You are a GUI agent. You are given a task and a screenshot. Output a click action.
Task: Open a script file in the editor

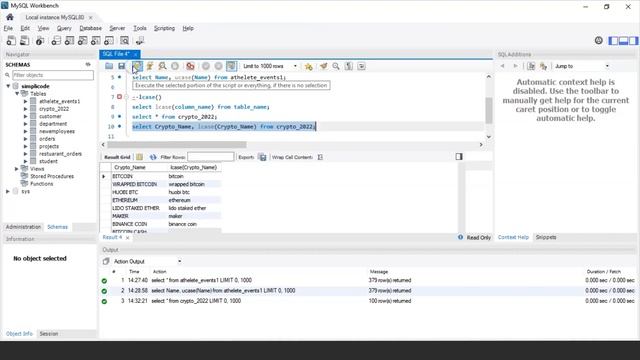tap(109, 66)
